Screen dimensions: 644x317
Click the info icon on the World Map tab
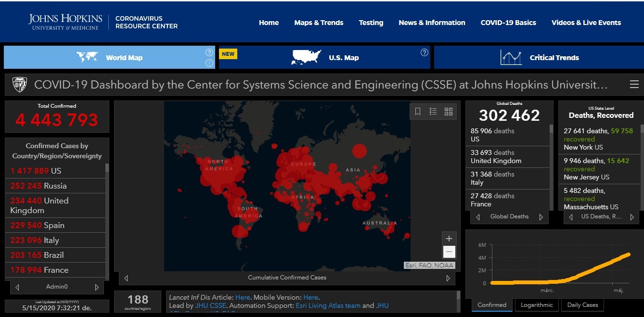(x=209, y=63)
